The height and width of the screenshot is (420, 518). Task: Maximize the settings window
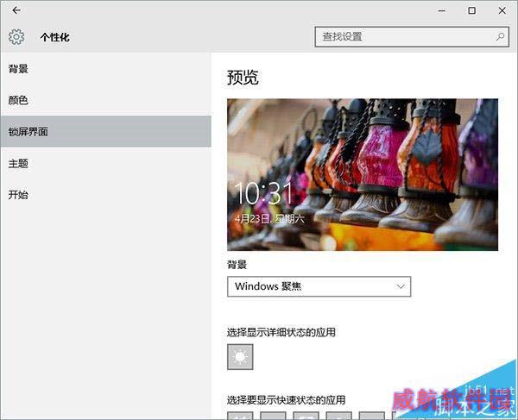(x=471, y=10)
